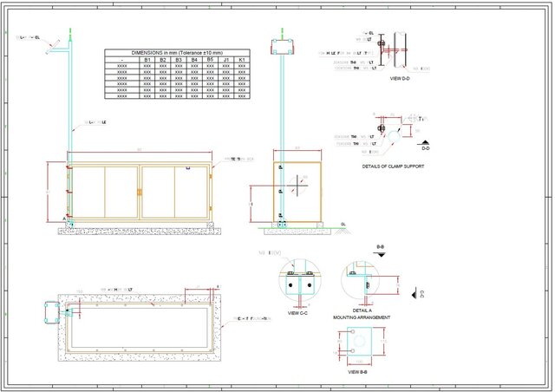The height and width of the screenshot is (392, 555).
Task: Click the VIEW D-D label
Action: pos(400,78)
